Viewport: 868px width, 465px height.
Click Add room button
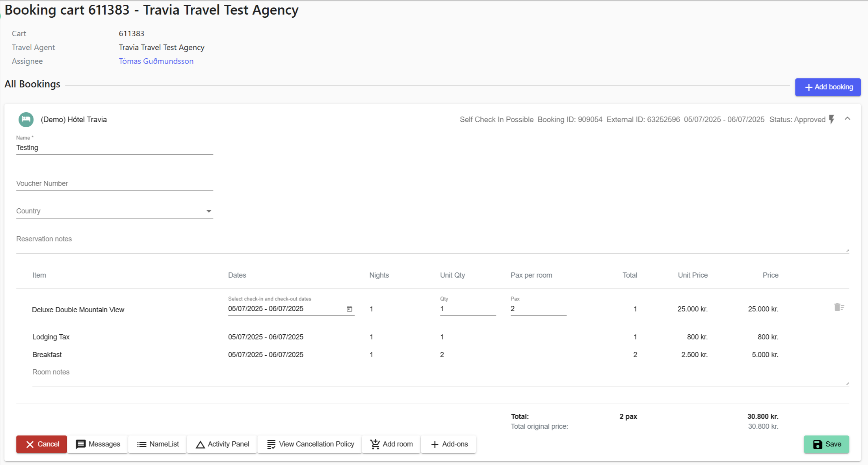[391, 444]
